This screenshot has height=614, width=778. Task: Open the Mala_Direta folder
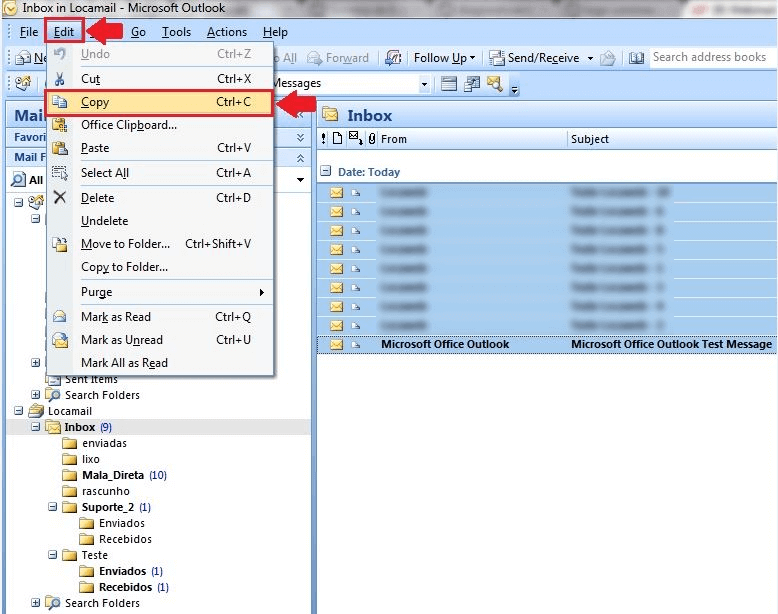[113, 475]
